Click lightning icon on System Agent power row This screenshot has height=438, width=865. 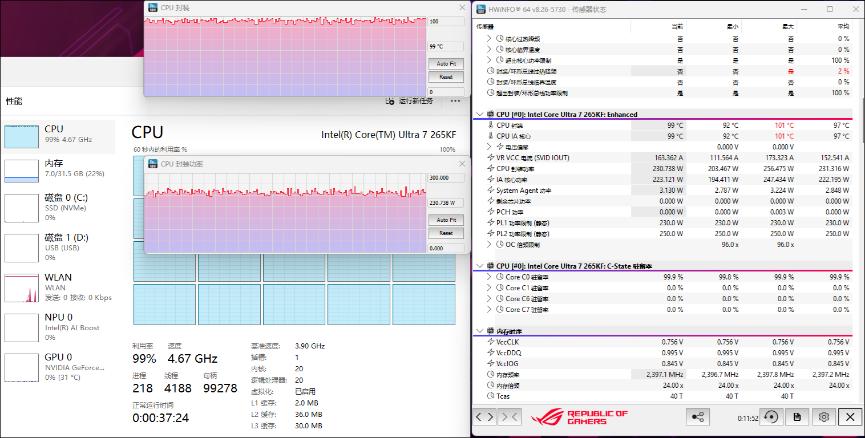(491, 190)
